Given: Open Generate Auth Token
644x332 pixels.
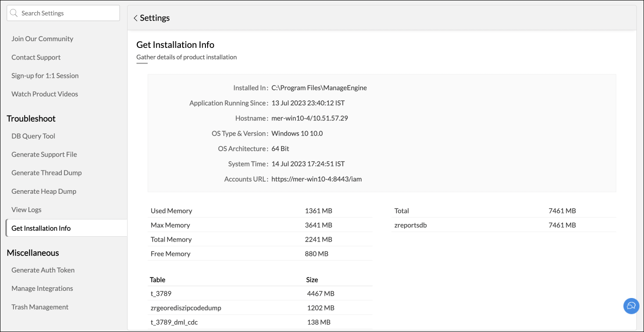Looking at the screenshot, I should (43, 270).
